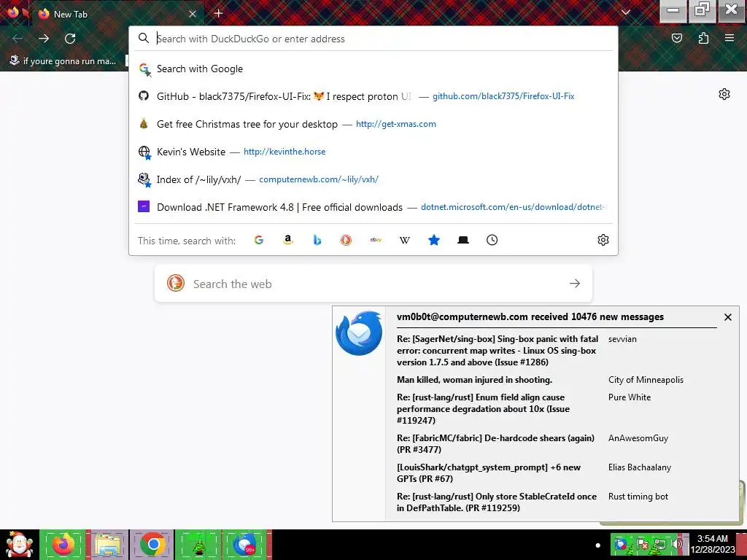Open Download .NET Framework 4.8 suggestion

(373, 207)
